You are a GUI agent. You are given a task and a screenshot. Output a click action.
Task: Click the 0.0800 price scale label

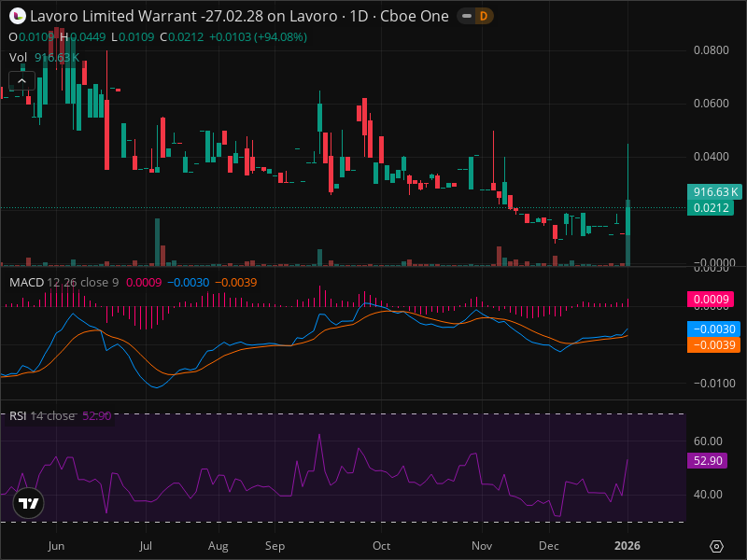coord(711,50)
